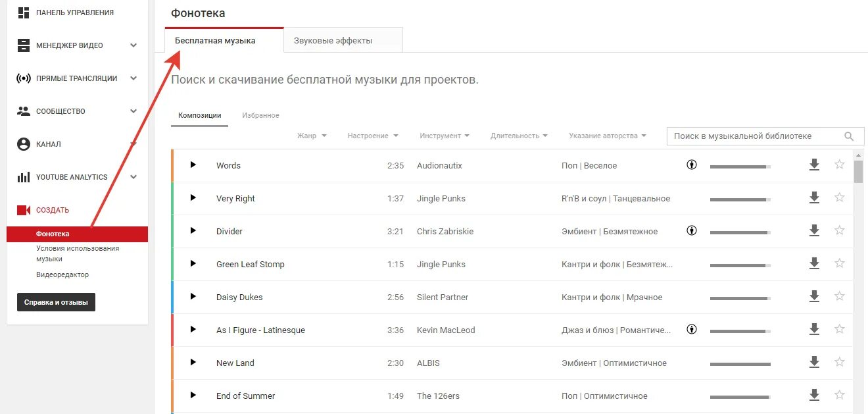The width and height of the screenshot is (868, 414).
Task: Download As I Figure - Latinesque
Action: tap(814, 329)
